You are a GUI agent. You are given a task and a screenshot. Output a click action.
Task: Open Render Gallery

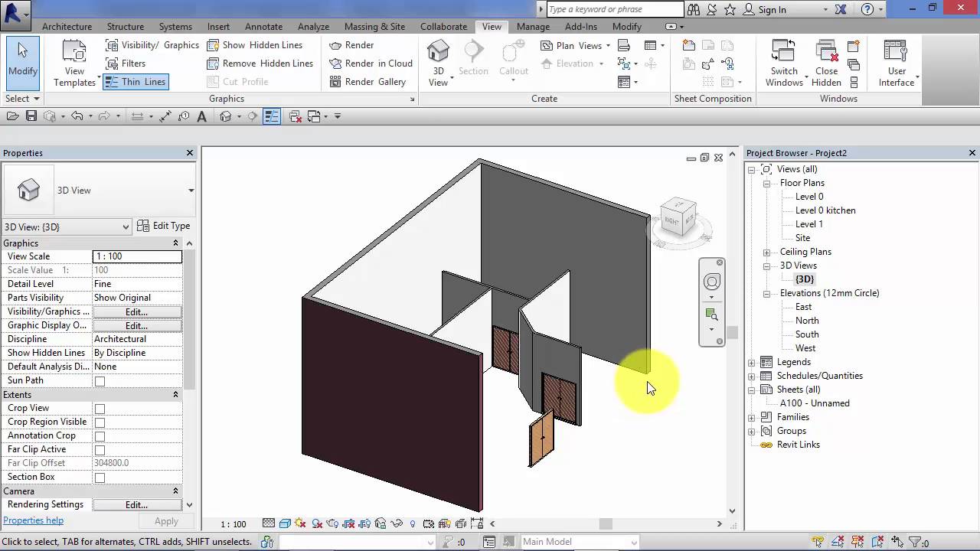pos(367,82)
